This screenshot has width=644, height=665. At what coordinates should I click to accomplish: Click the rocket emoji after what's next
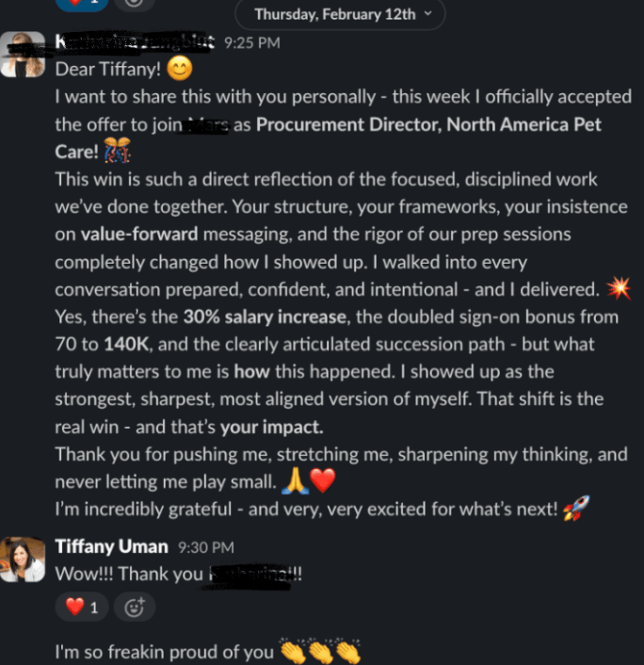[x=573, y=511]
